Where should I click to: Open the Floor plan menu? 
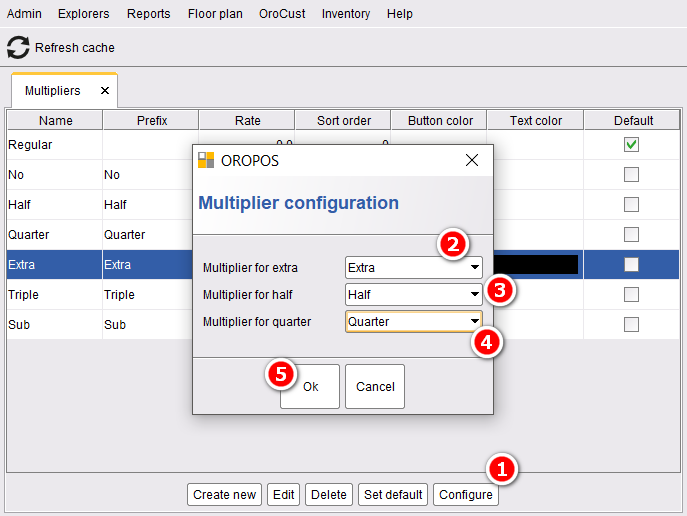pyautogui.click(x=215, y=14)
